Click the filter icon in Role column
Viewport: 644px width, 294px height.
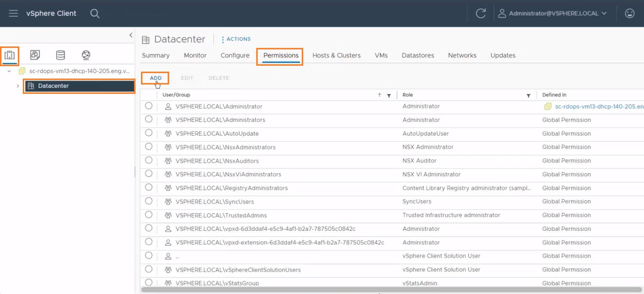[528, 95]
